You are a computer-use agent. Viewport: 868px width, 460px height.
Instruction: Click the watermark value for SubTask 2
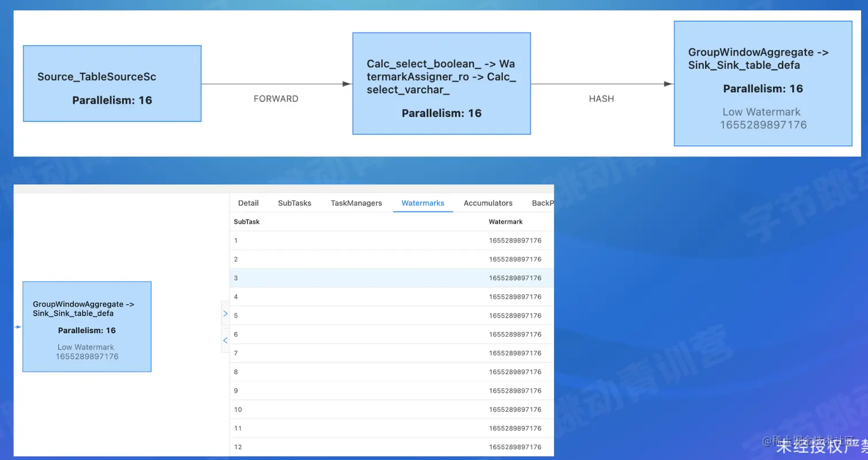pos(515,259)
